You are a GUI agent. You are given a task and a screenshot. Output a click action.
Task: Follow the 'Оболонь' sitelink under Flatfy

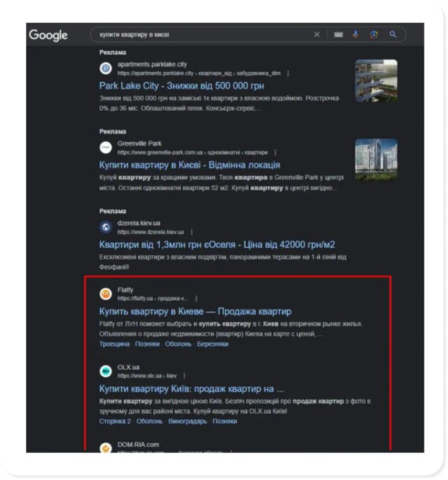coord(178,344)
